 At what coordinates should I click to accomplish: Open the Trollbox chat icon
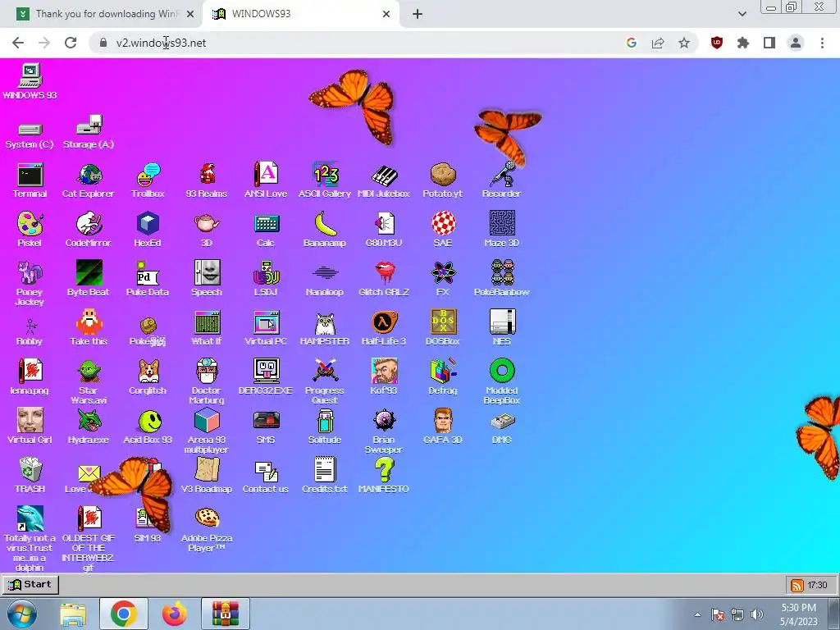[x=148, y=180]
